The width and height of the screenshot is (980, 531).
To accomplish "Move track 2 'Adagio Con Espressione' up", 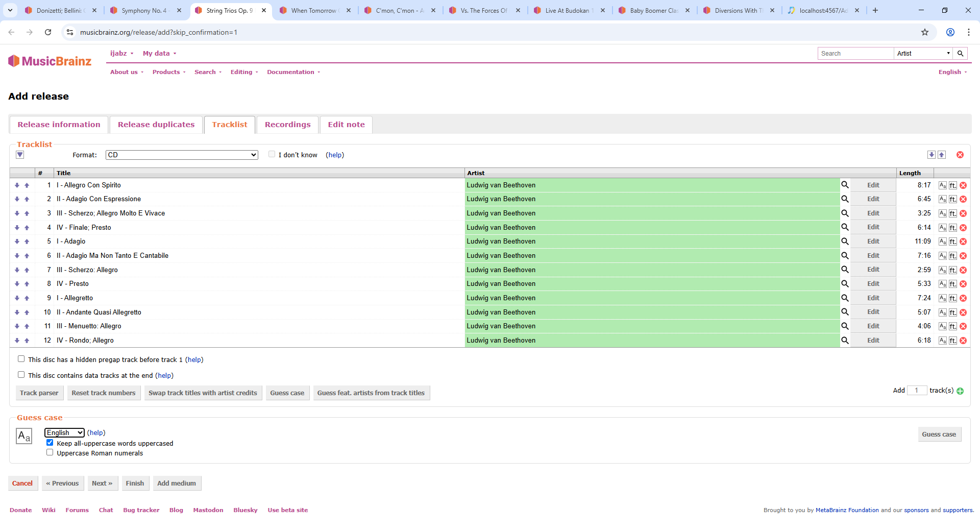I will coord(27,199).
